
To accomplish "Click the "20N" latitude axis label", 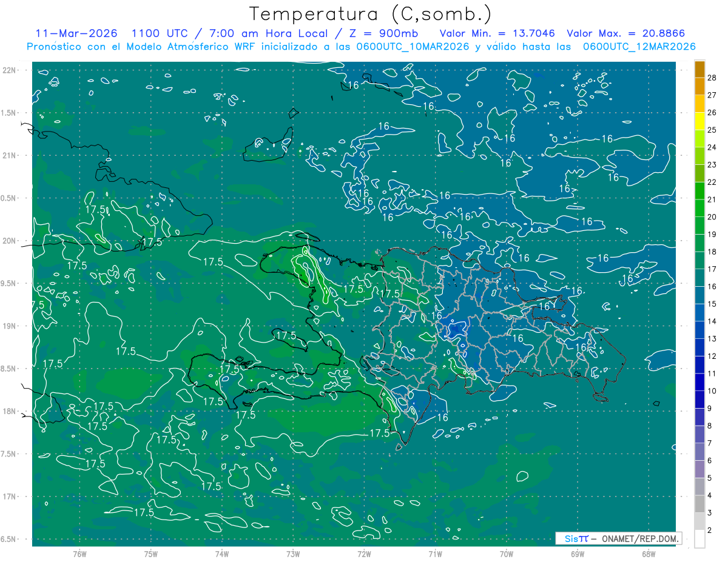I will pyautogui.click(x=10, y=241).
